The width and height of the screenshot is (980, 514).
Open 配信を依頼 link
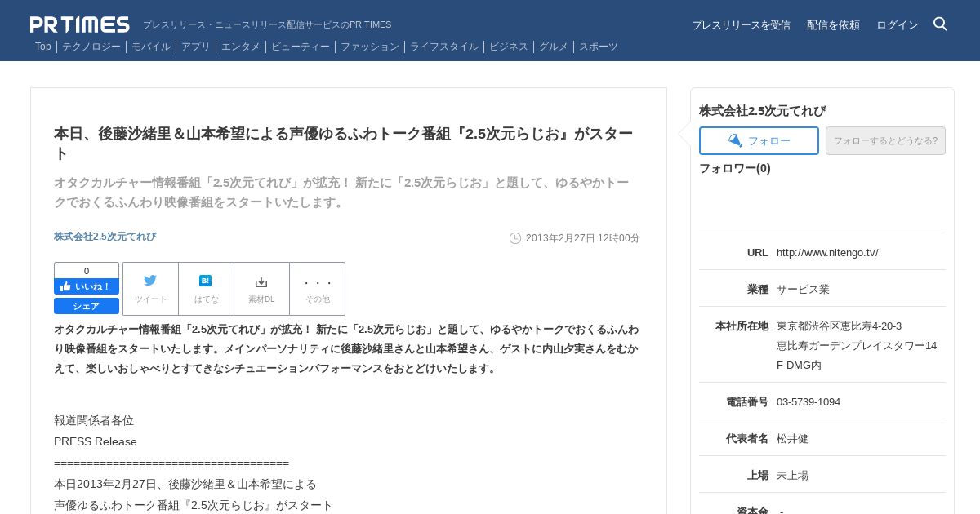pyautogui.click(x=833, y=25)
